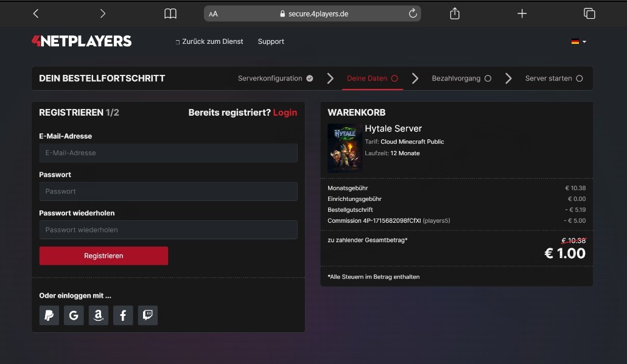View the Hytale Server thumbnail

click(345, 147)
